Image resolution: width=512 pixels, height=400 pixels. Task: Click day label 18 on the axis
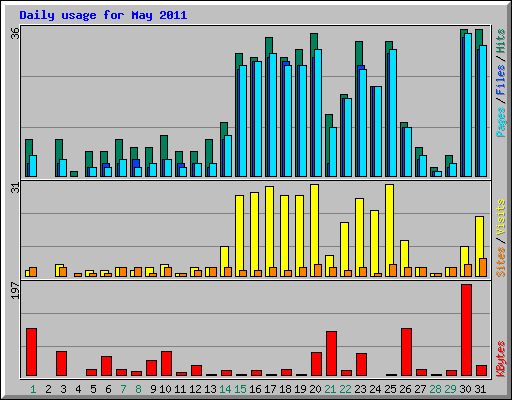[285, 389]
